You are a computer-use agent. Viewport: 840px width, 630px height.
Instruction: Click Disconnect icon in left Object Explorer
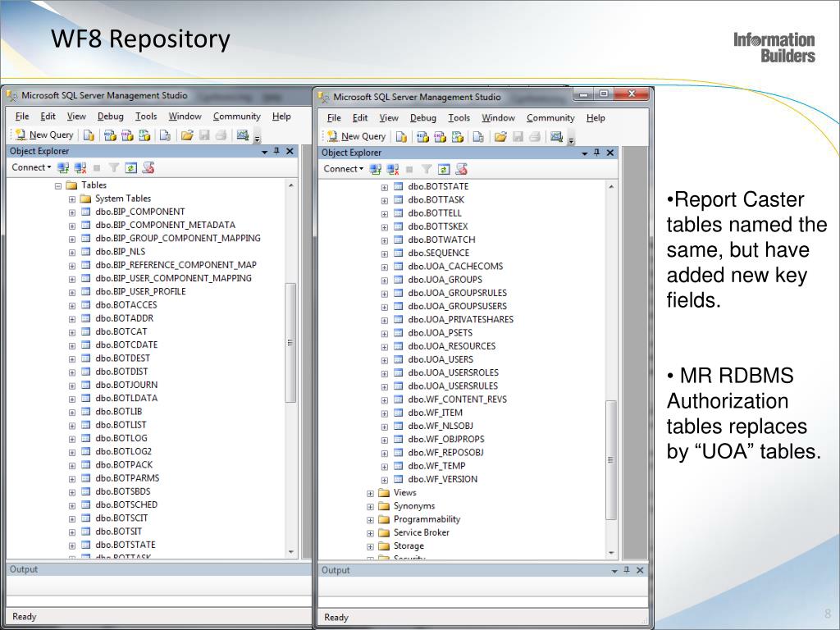click(x=80, y=167)
